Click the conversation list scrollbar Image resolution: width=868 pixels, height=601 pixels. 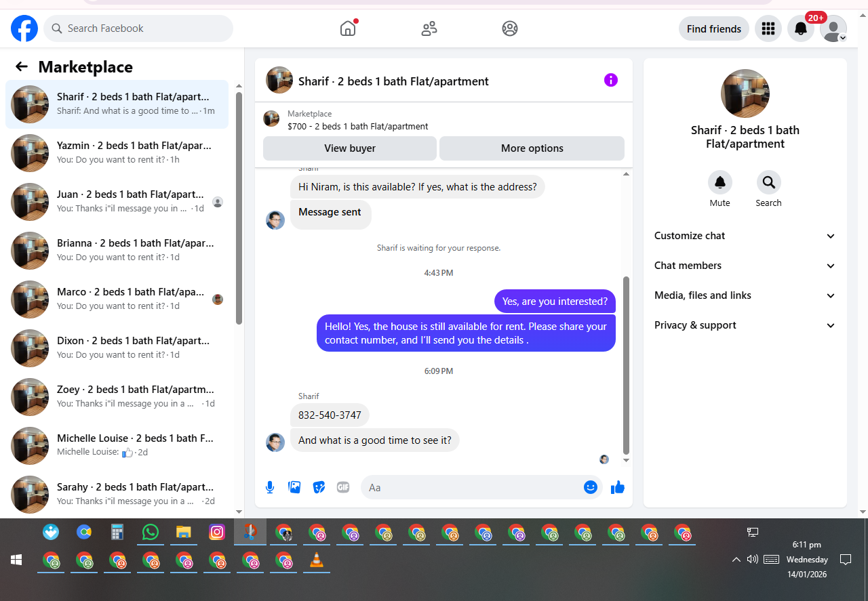click(239, 208)
